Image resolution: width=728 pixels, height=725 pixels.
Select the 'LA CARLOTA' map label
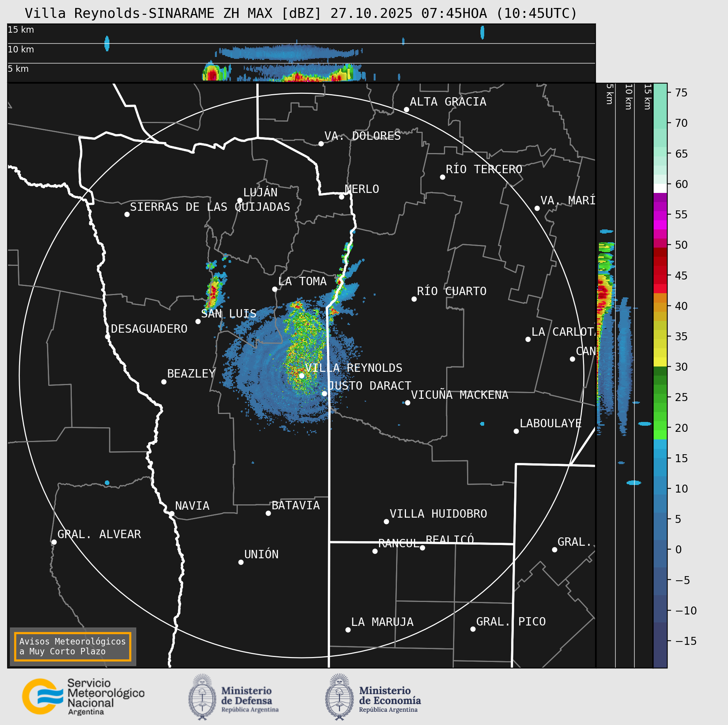click(564, 332)
